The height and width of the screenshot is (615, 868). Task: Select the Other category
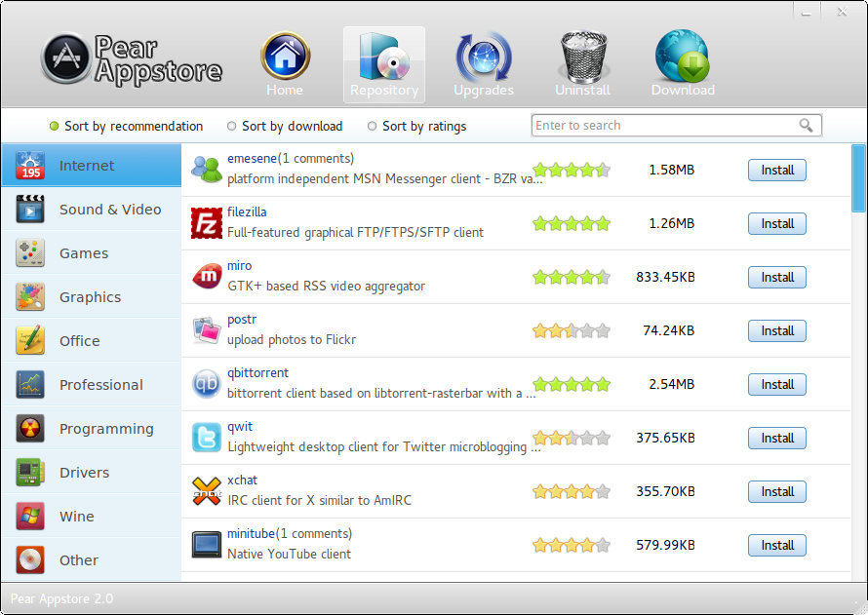click(92, 559)
